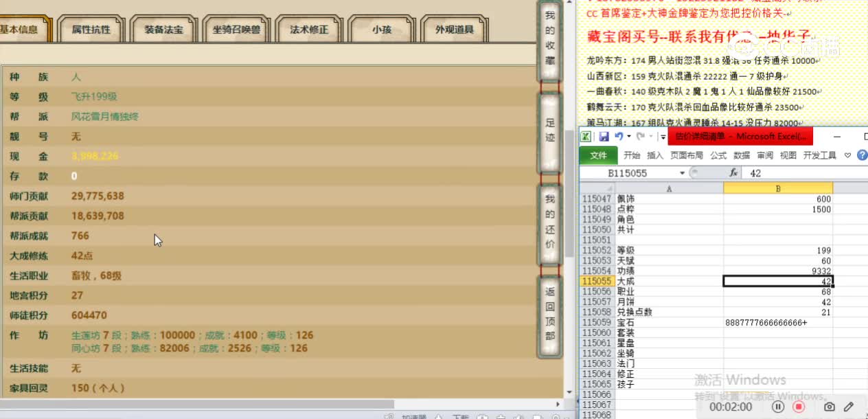Select column B header in Excel
Image resolution: width=868 pixels, height=419 pixels.
[x=778, y=188]
